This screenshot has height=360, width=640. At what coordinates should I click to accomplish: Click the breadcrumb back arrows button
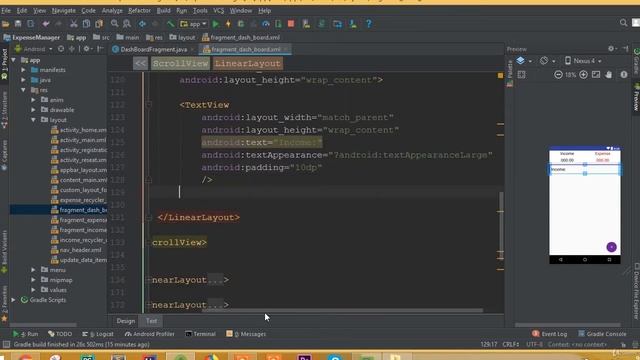(140, 64)
